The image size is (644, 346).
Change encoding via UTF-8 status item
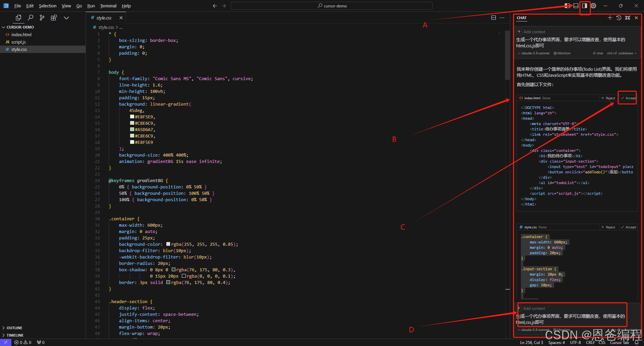[576, 342]
